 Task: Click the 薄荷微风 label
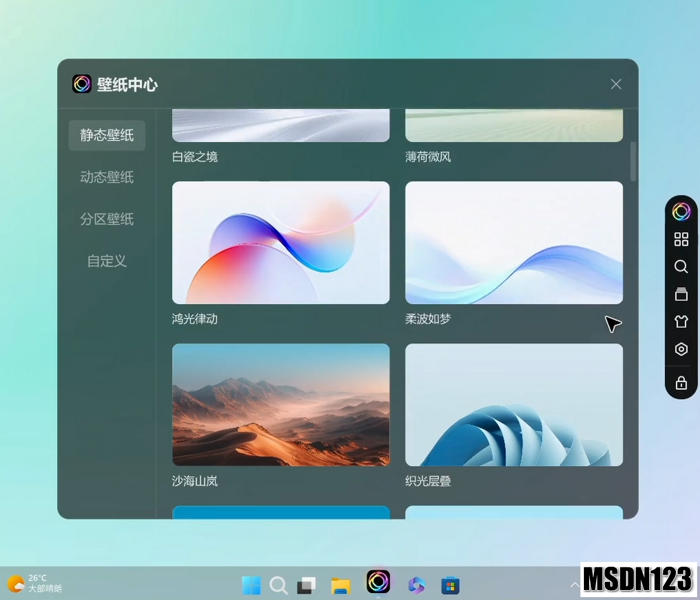coord(428,157)
